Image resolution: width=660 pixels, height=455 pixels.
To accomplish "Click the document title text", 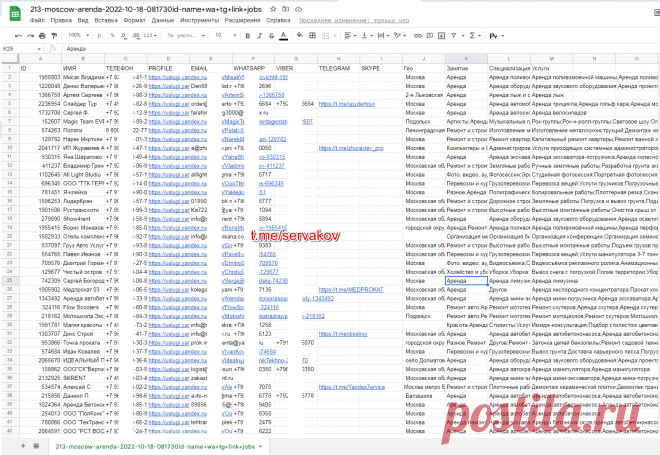I will pos(146,9).
